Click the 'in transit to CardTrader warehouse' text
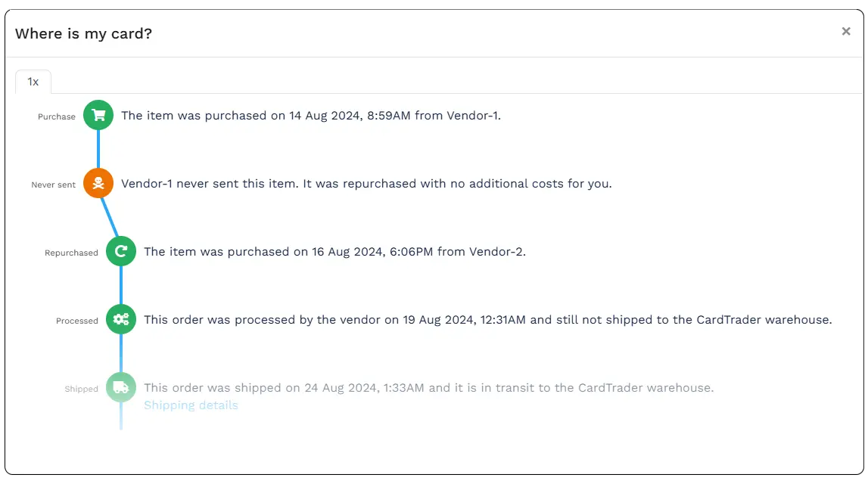The width and height of the screenshot is (868, 484). point(428,387)
